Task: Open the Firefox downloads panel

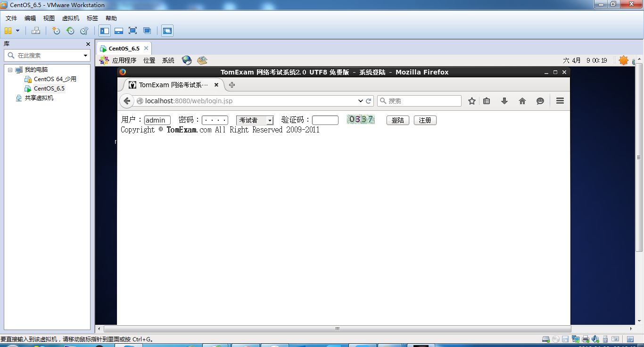Action: [504, 101]
